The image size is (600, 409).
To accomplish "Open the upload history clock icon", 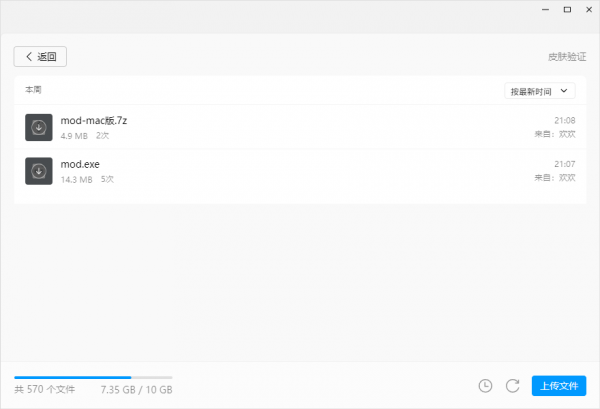I will tap(485, 386).
